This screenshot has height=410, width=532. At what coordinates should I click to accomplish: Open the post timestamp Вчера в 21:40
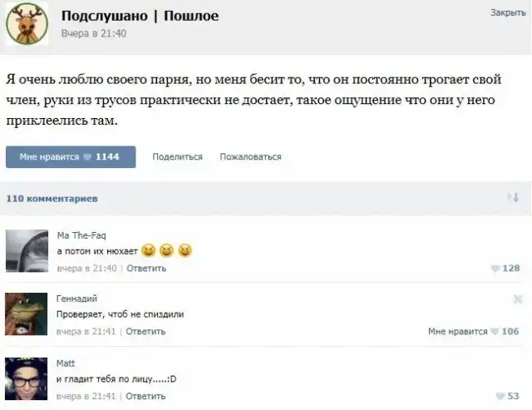click(94, 33)
